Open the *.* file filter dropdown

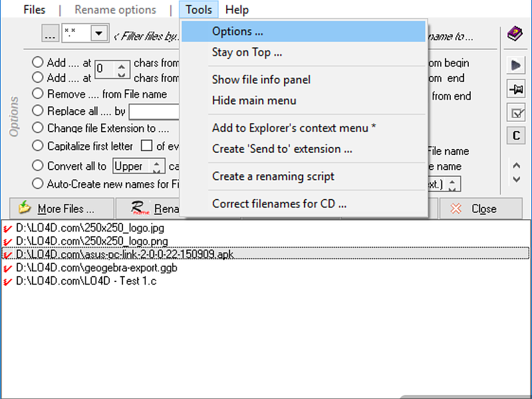tap(98, 33)
